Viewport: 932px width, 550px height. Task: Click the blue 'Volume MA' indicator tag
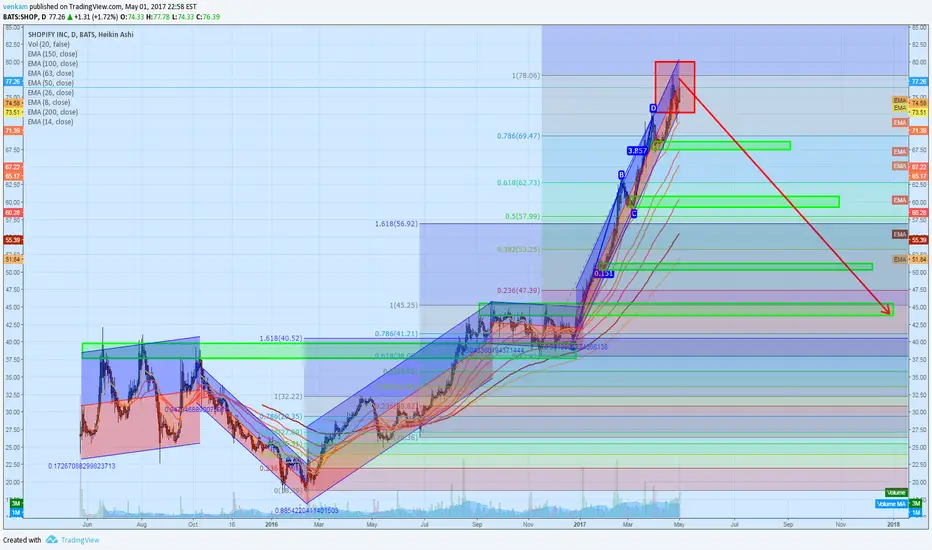891,504
